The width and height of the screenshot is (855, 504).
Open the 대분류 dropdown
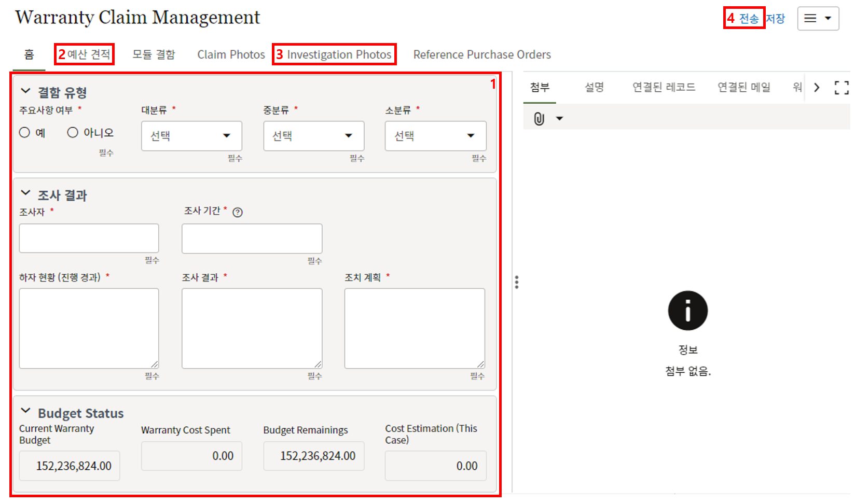(191, 136)
